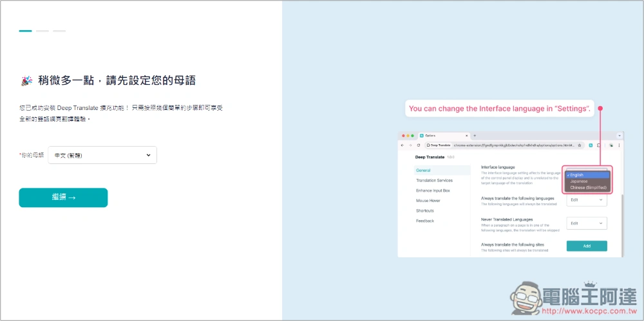Open the Feedback sidebar item

point(425,221)
